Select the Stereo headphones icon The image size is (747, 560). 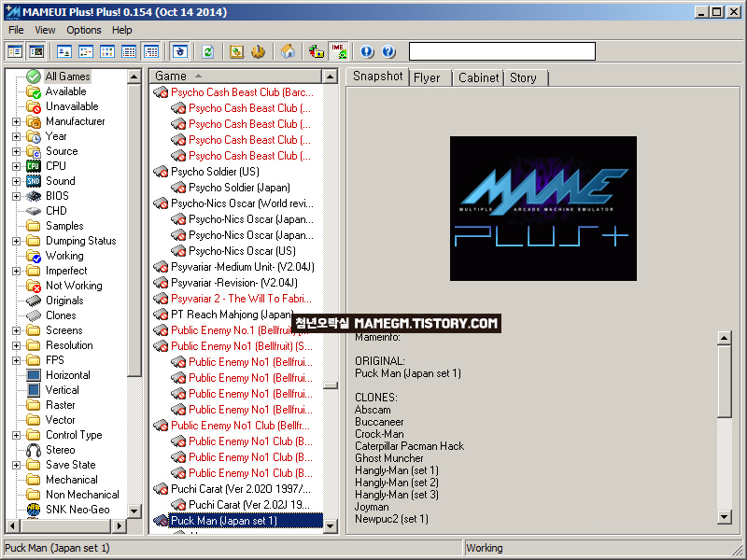[x=34, y=450]
